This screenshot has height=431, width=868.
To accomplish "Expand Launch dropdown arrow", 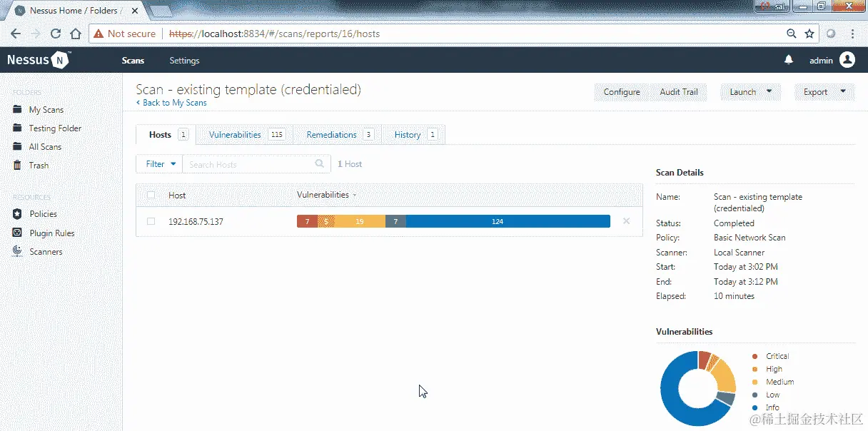I will (x=769, y=91).
